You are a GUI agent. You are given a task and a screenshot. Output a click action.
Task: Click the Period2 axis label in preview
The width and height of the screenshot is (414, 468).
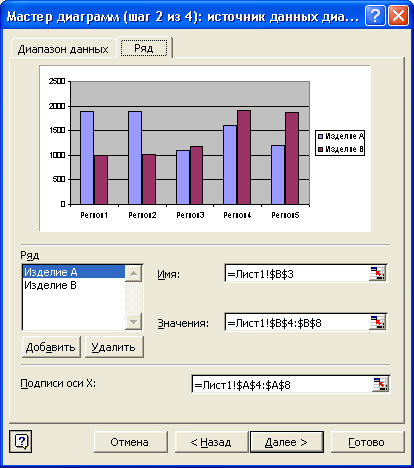[x=142, y=215]
